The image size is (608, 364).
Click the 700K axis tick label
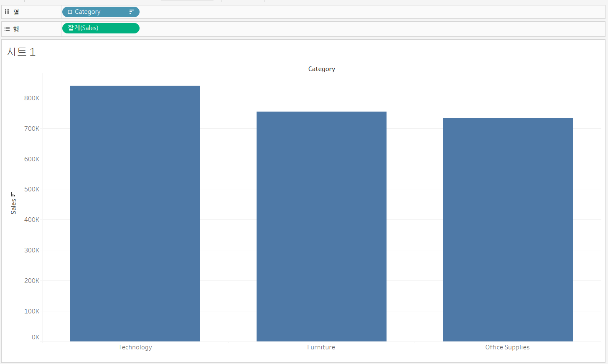pos(32,129)
